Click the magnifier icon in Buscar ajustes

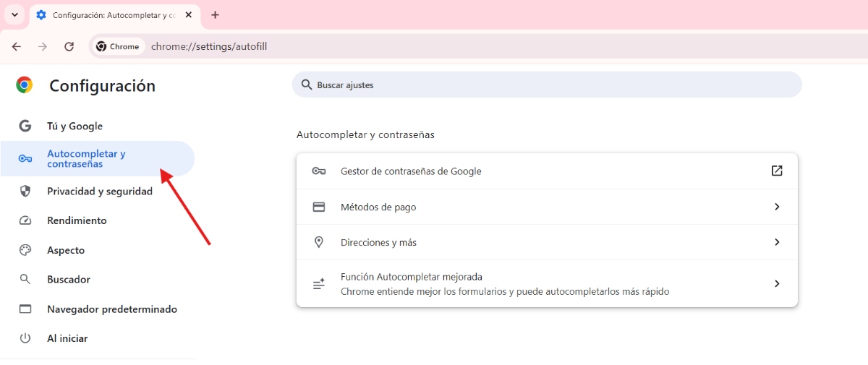click(x=307, y=85)
